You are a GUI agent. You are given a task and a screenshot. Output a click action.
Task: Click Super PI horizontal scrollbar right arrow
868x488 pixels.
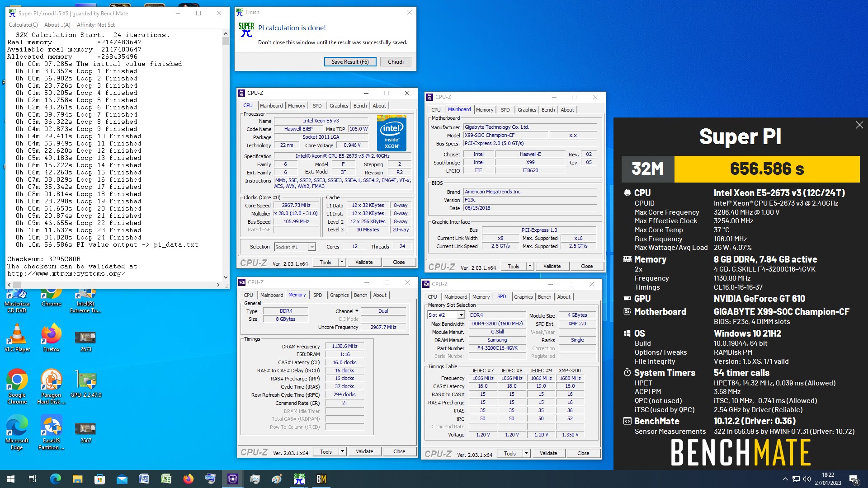click(x=218, y=285)
